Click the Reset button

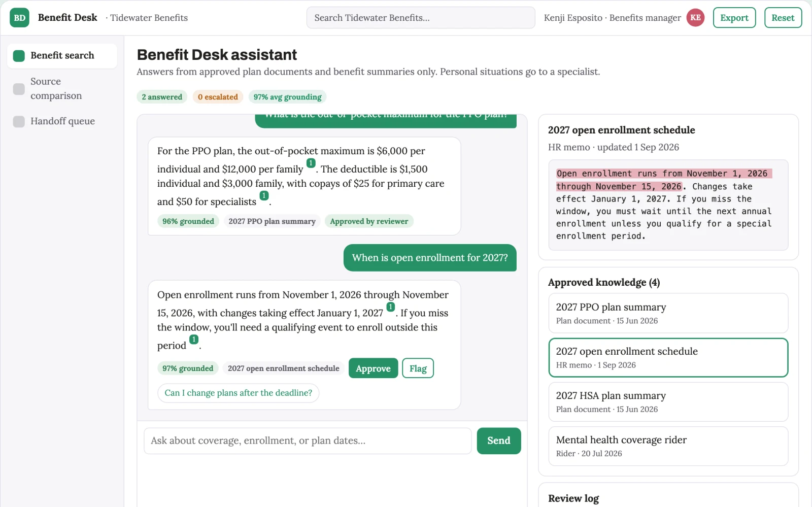[783, 18]
